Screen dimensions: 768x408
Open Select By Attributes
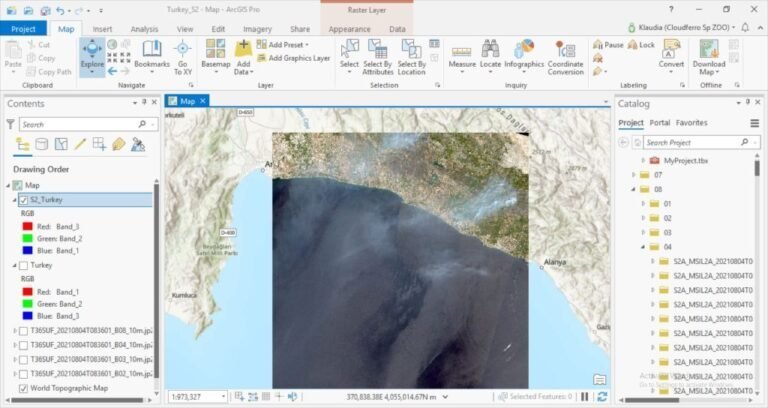[x=378, y=57]
